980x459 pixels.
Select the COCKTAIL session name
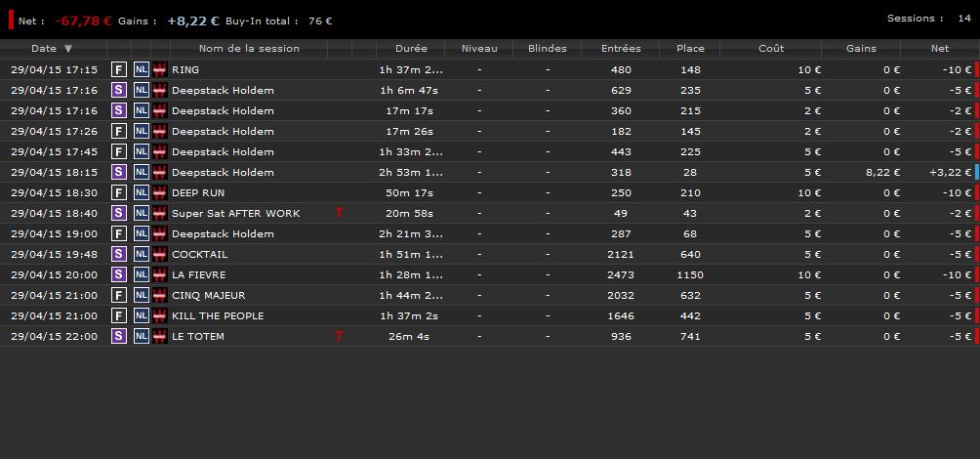(199, 254)
